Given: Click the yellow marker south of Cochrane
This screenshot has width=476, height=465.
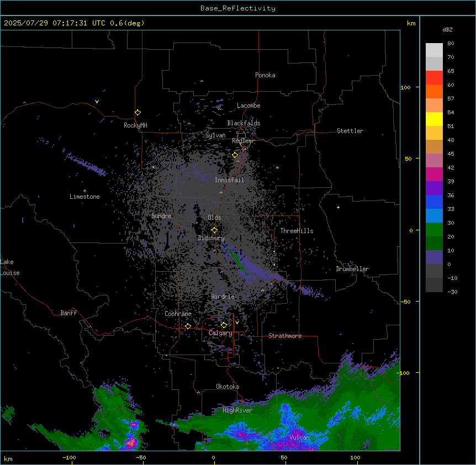Looking at the screenshot, I should point(188,326).
